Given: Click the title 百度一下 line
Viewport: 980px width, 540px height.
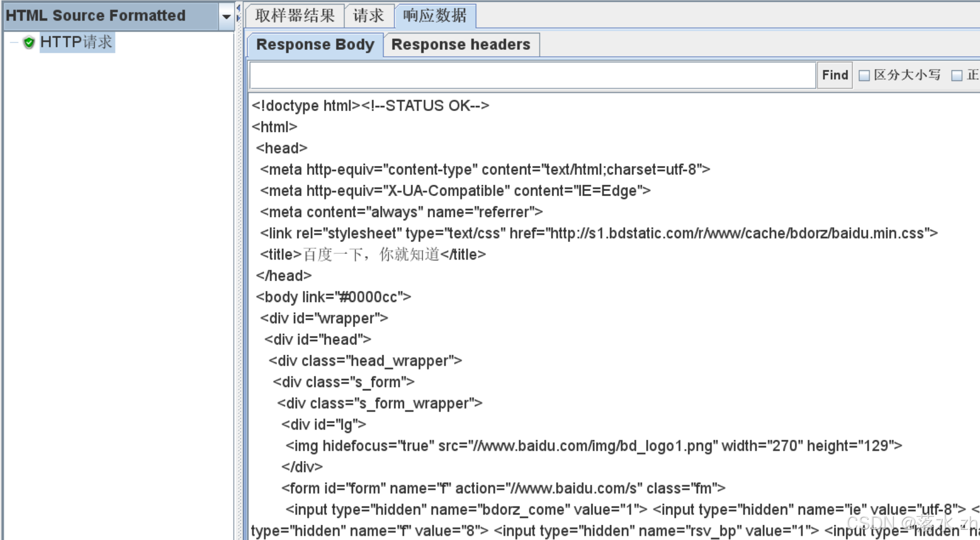Looking at the screenshot, I should coord(373,254).
